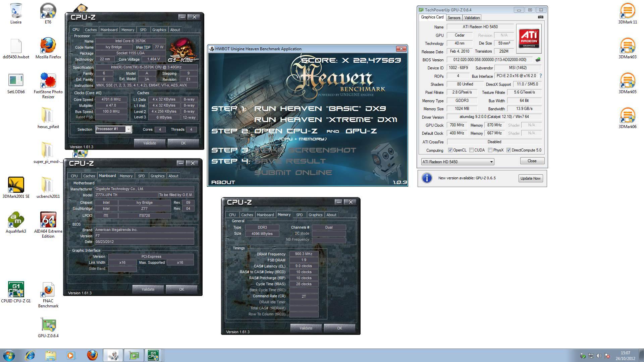The height and width of the screenshot is (362, 644).
Task: Open SetLODb6 desktop icon
Action: point(16,83)
